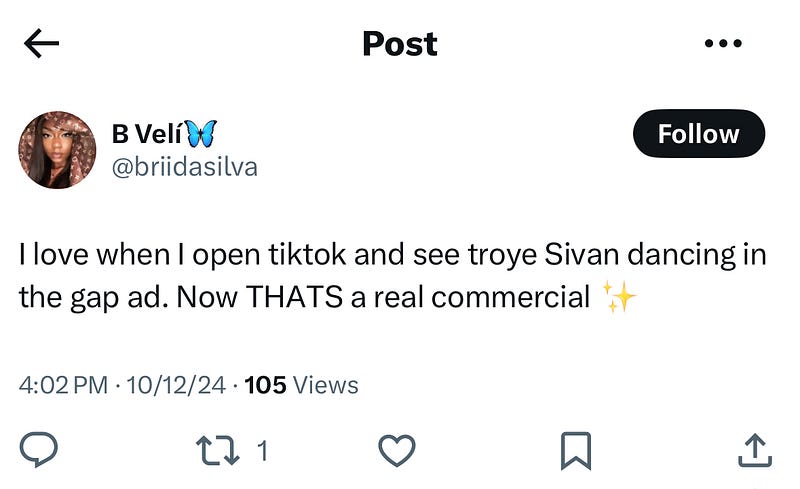Click the sparkles emoji ending the post

[x=620, y=298]
